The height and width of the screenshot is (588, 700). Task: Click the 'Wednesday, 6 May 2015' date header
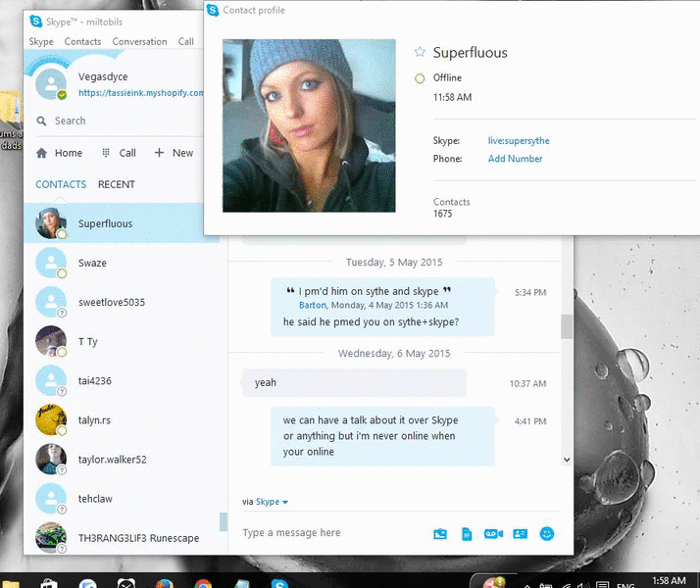[x=394, y=354]
